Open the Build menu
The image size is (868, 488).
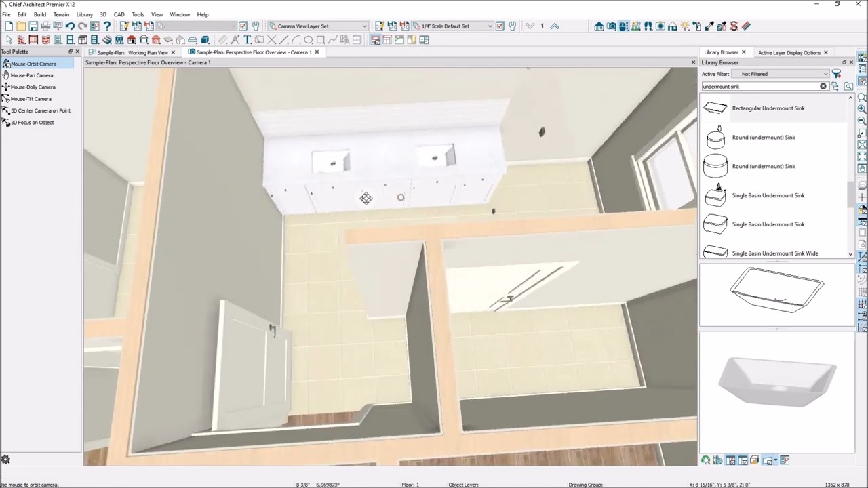40,14
